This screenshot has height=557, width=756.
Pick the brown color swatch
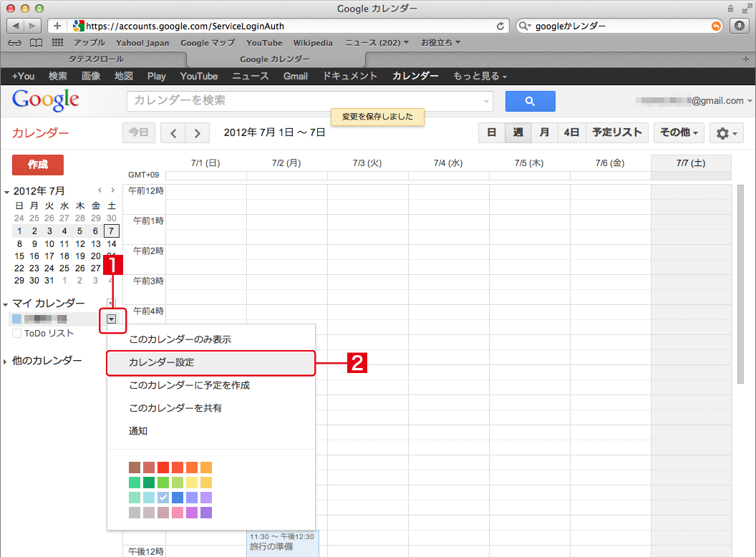(x=135, y=468)
